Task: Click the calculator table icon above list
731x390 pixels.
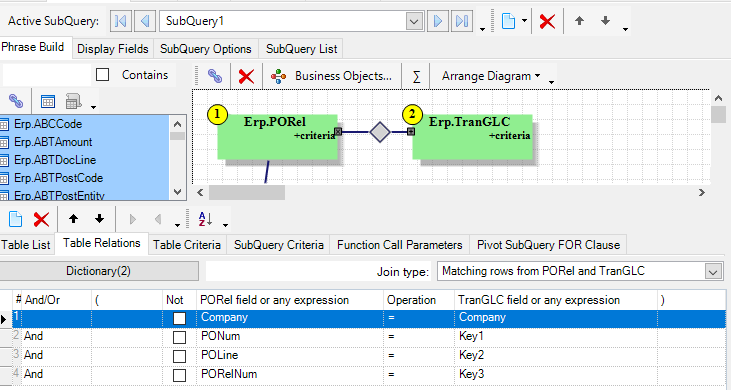Action: 73,101
